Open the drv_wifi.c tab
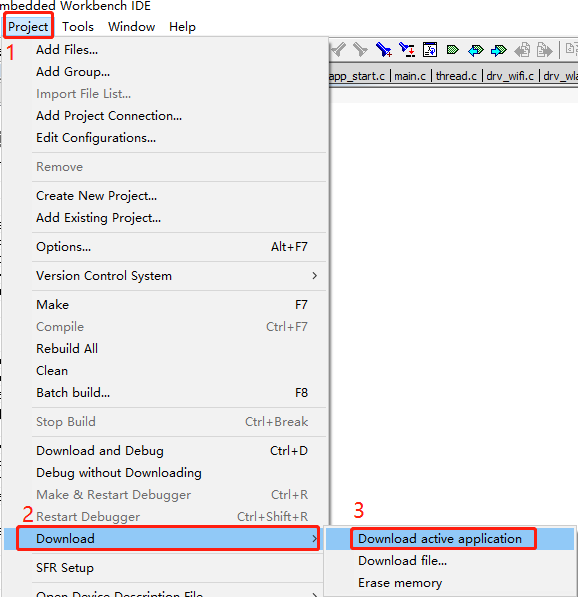Viewport: 578px width, 600px height. [510, 76]
